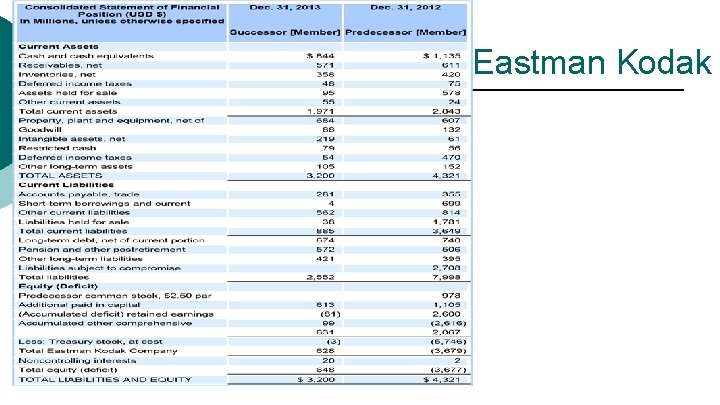The height and width of the screenshot is (405, 720).
Task: Click the 'Current Liabilities' section heading
Action: coord(66,185)
